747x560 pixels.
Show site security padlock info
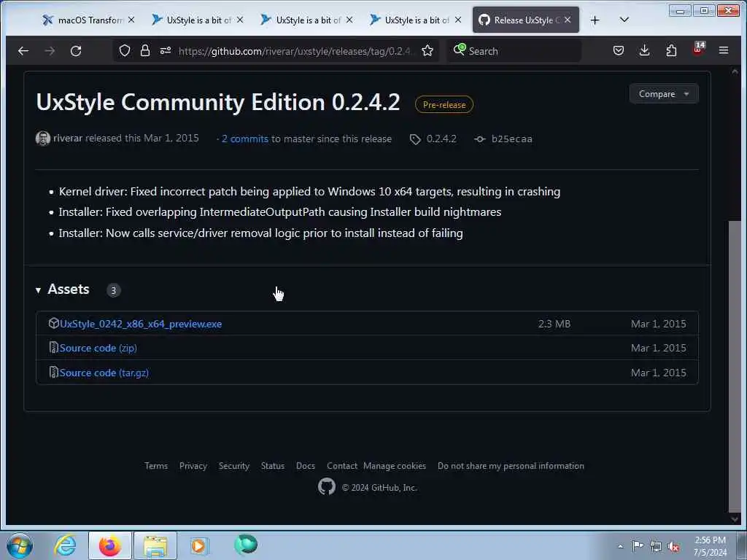click(x=145, y=50)
